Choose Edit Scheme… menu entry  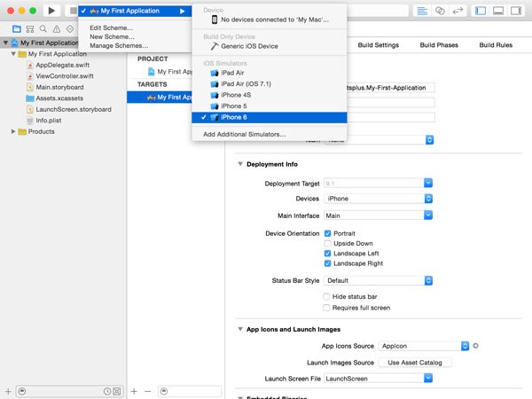click(x=112, y=27)
